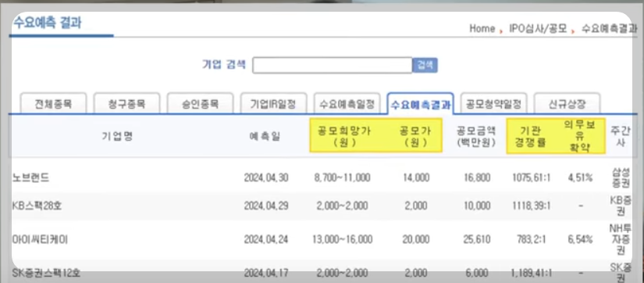644x283 pixels.
Task: Click the 공모희망가(원) column header
Action: click(x=344, y=137)
